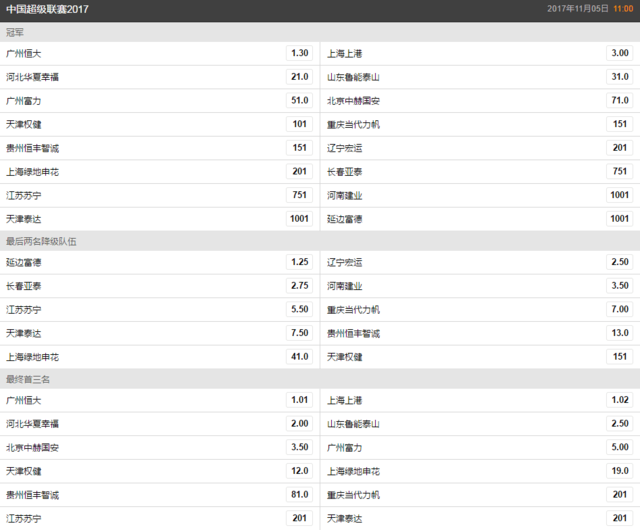Click 河南建业 relegation odds 3.50
Screen dimensions: 640x530
coord(620,286)
